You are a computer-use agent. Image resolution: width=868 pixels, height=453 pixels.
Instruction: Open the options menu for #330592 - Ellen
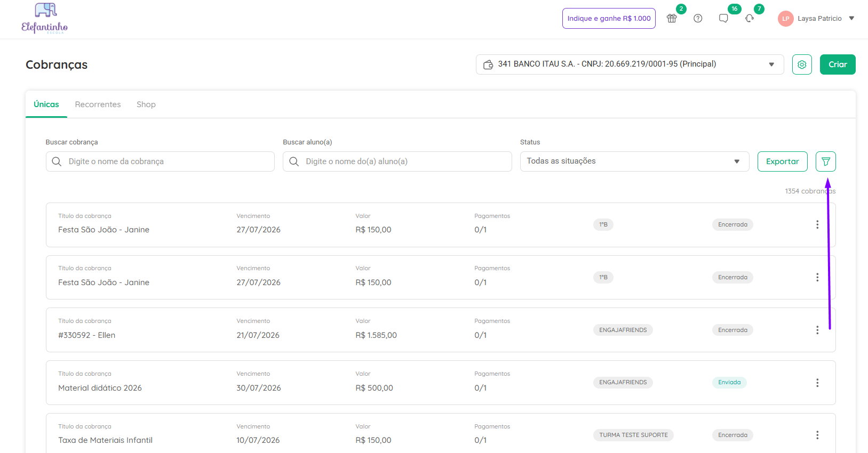(817, 330)
